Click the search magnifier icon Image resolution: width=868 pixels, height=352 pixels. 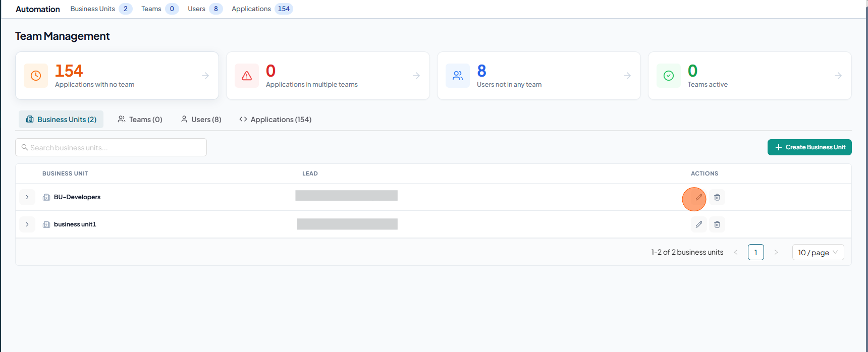tap(24, 147)
